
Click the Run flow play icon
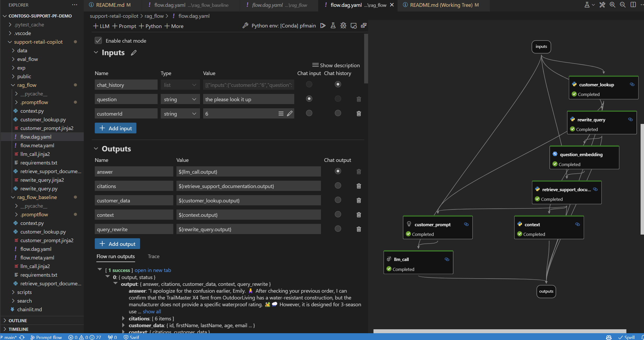pyautogui.click(x=323, y=26)
